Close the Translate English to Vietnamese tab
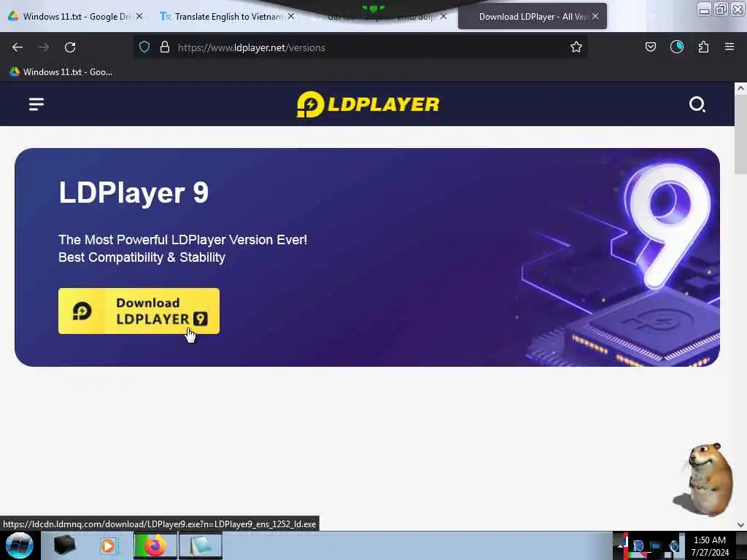The image size is (747, 560). (291, 16)
